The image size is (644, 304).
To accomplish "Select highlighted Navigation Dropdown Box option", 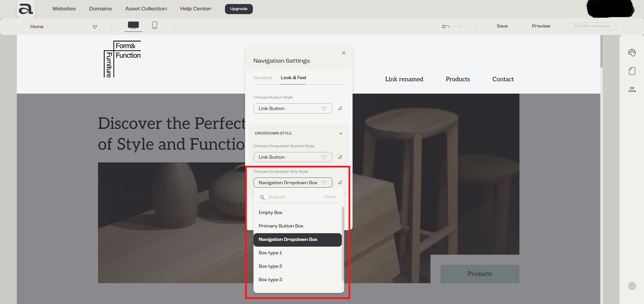I will (297, 240).
